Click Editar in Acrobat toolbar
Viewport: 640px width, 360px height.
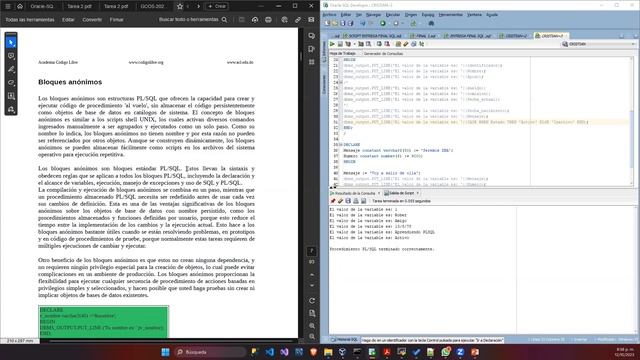coord(68,20)
